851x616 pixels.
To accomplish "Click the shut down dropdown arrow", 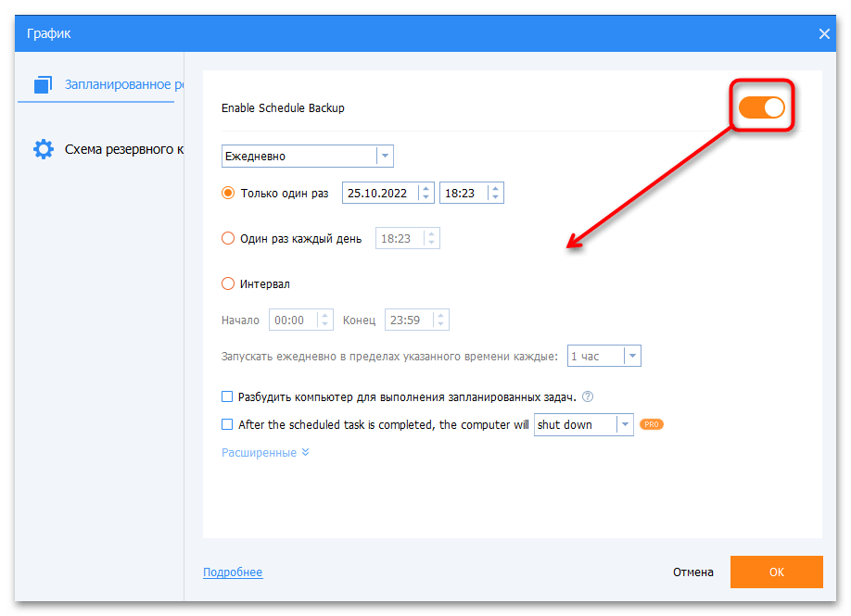I will (x=625, y=424).
